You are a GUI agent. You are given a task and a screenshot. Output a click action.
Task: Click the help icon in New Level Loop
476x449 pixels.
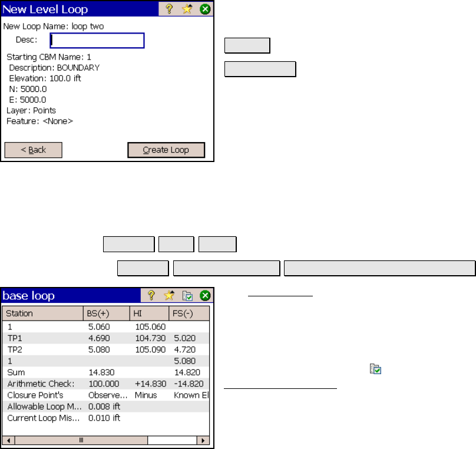coord(168,9)
